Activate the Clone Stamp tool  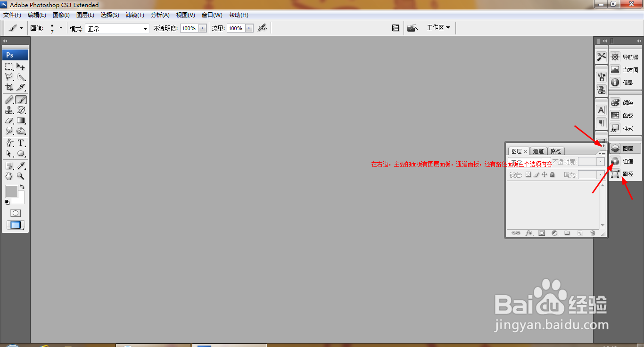[x=9, y=110]
